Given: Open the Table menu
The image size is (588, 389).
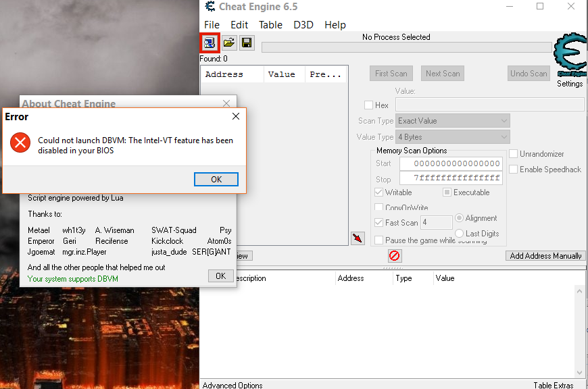Looking at the screenshot, I should [270, 25].
